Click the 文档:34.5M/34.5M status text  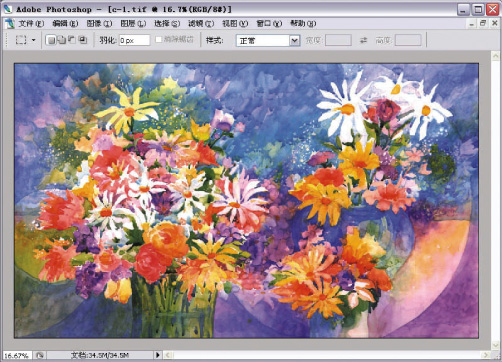pos(100,355)
